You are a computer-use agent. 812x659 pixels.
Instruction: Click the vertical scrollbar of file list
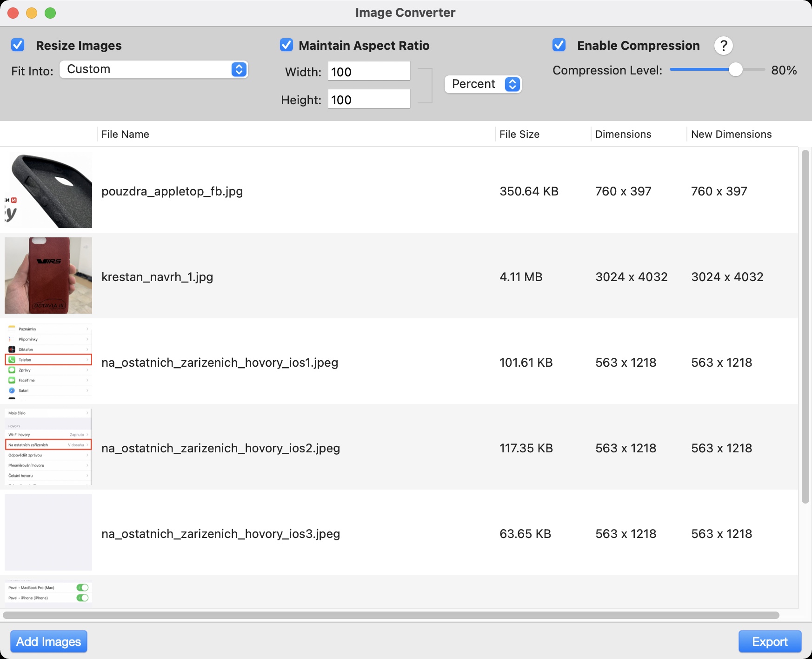click(805, 326)
